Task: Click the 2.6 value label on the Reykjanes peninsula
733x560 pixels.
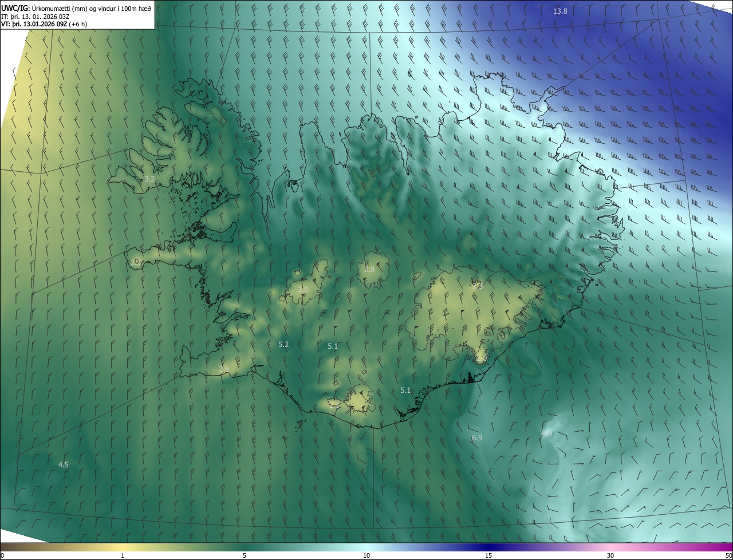Action: click(x=224, y=368)
